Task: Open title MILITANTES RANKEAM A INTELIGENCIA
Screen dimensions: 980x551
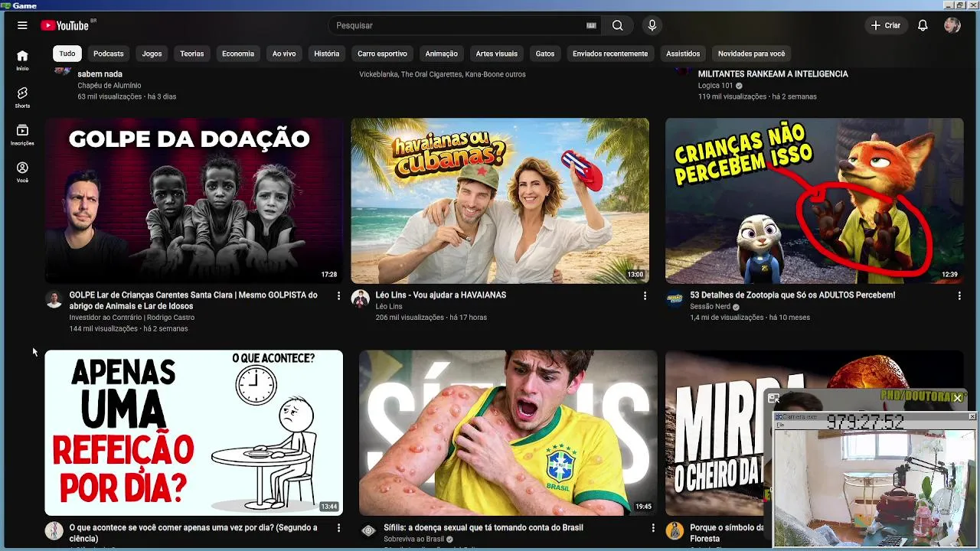Action: 773,74
